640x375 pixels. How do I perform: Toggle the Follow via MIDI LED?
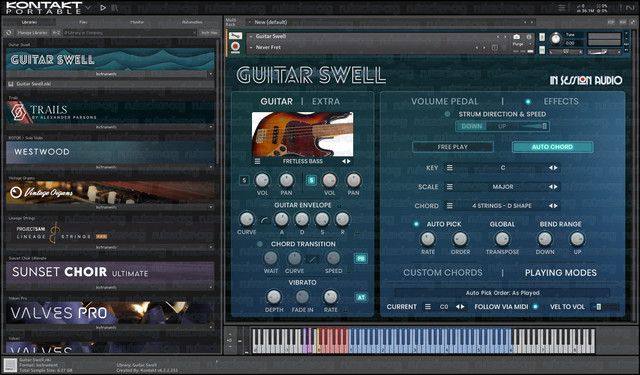[536, 306]
